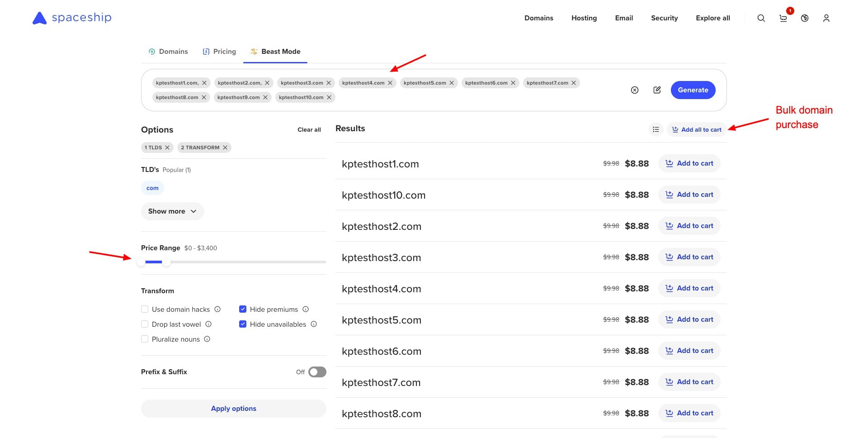Clear search box with circled X icon

click(635, 90)
